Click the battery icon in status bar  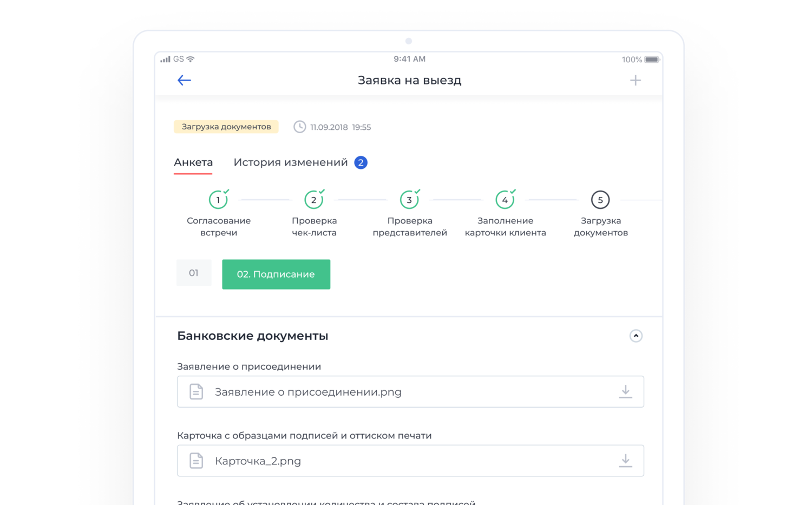[x=652, y=60]
